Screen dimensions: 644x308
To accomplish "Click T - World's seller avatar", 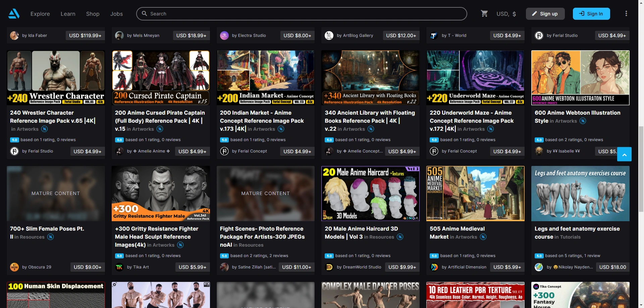I will (434, 36).
